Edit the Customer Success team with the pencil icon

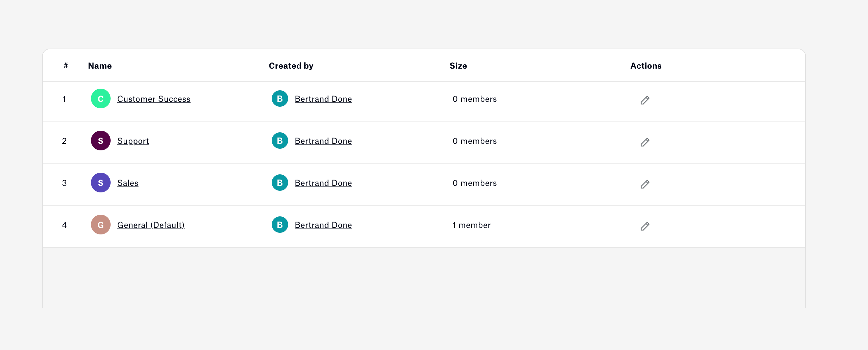[x=645, y=100]
